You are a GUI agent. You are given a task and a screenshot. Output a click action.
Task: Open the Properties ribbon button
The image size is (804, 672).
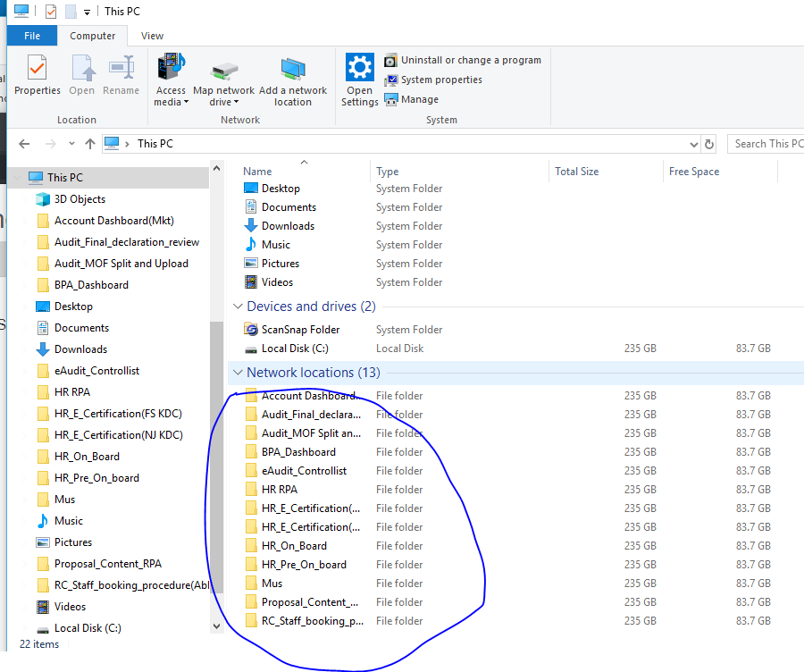click(37, 75)
